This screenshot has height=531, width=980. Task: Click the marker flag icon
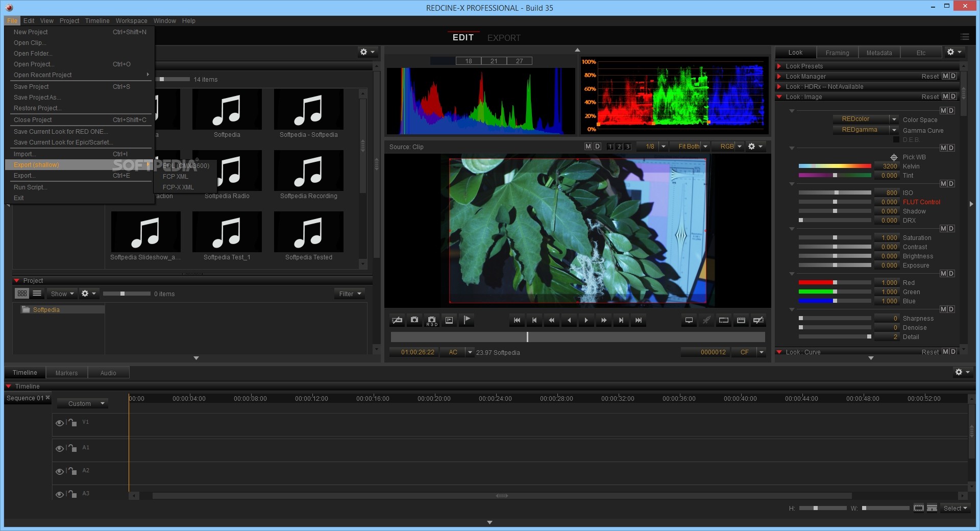[467, 320]
